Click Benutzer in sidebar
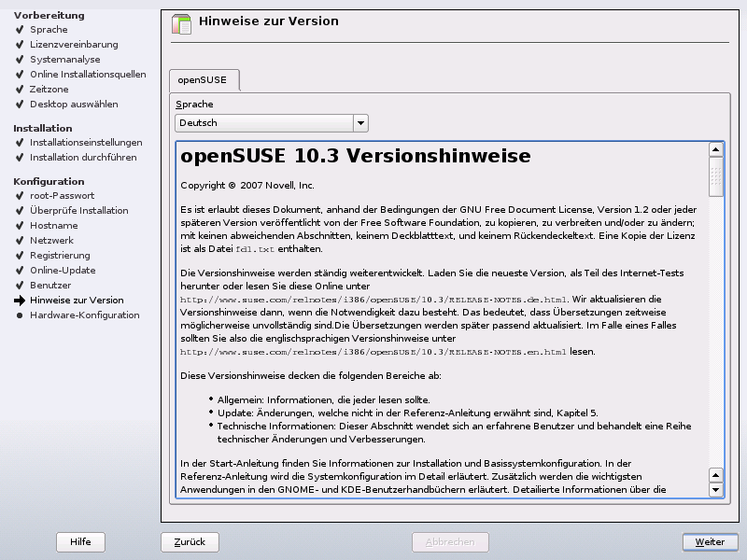 [x=50, y=286]
